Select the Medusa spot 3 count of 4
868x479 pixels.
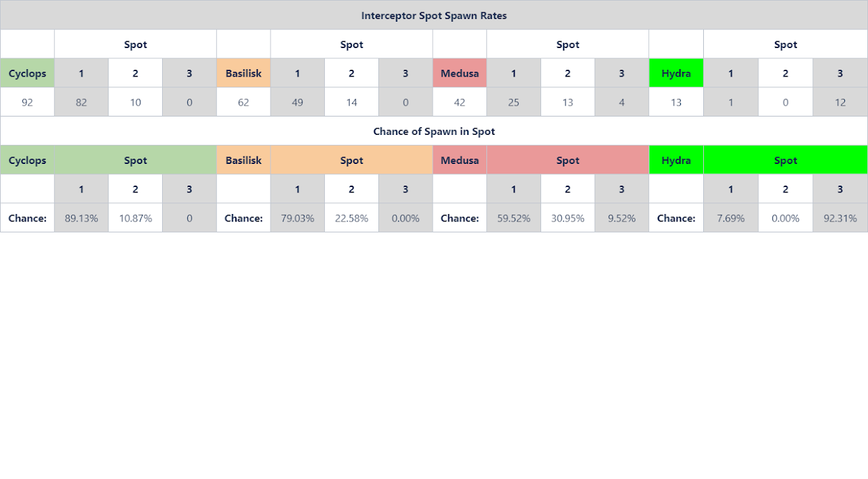coord(621,102)
